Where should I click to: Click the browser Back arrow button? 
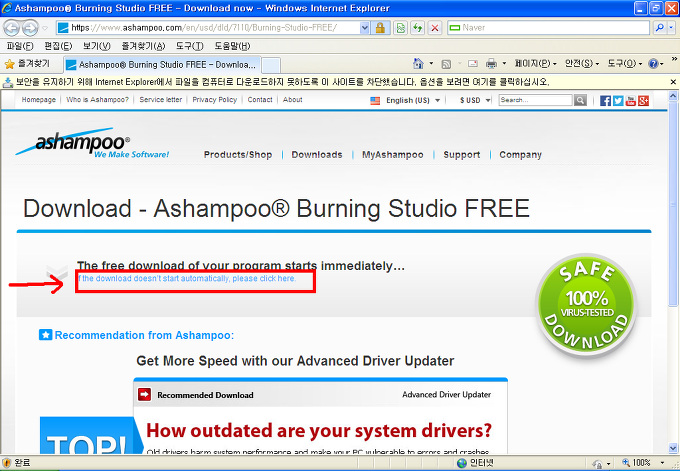12,28
